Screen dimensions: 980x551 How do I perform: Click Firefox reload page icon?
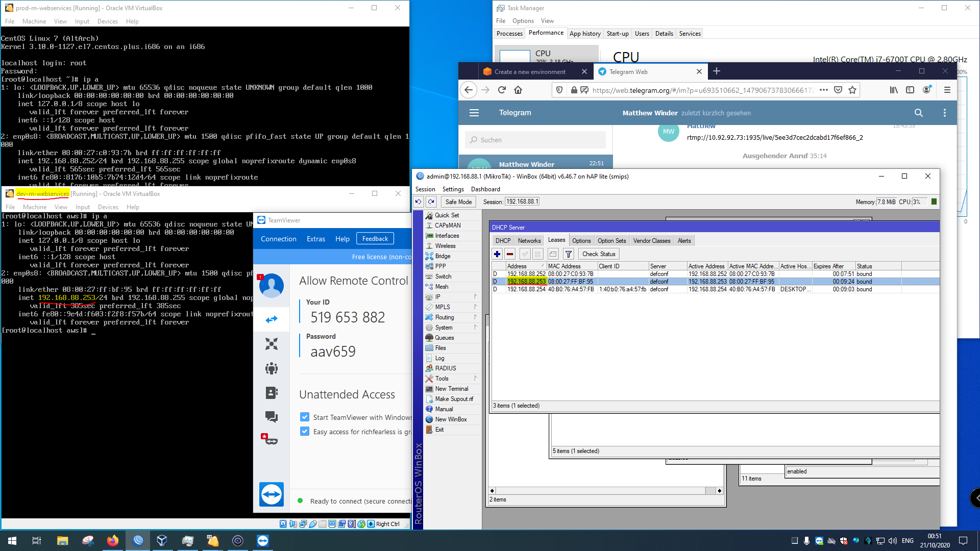502,90
